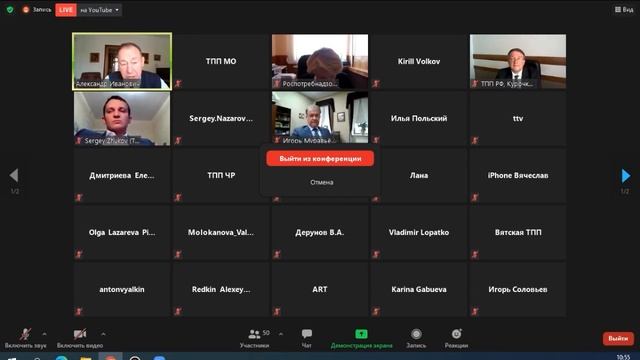
Task: Click muted mic icon on Kirill Volkov tile
Action: (376, 84)
